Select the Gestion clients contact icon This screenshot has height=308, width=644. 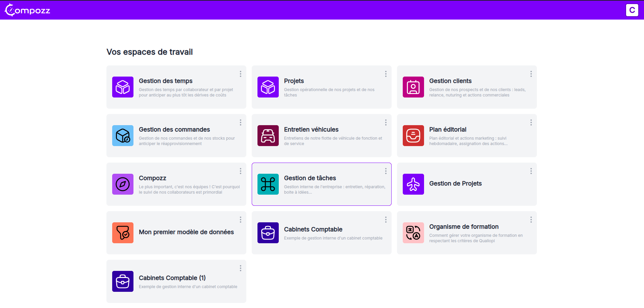point(413,87)
